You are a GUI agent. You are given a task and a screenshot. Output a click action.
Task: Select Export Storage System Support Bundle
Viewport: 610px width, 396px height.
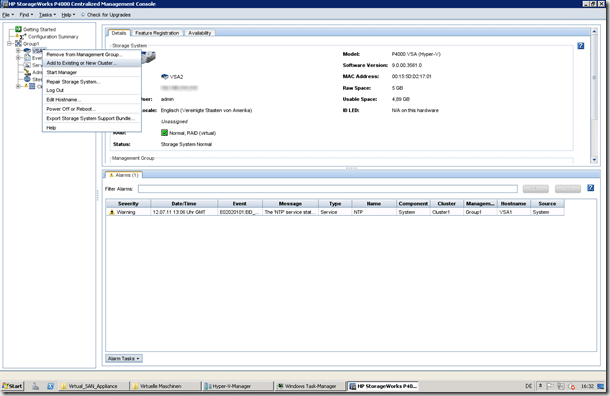[x=92, y=118]
